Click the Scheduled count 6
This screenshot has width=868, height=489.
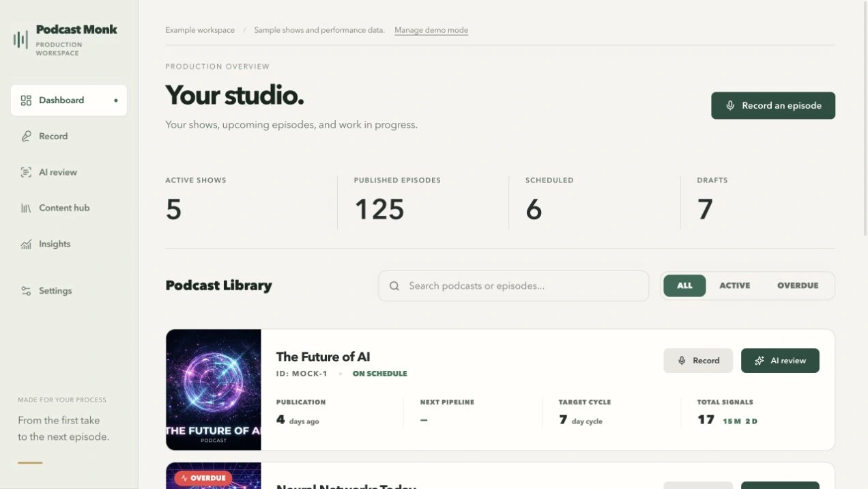(x=534, y=209)
